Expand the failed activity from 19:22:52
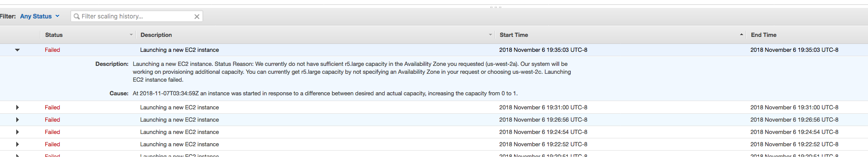The height and width of the screenshot is (159, 868). click(x=18, y=145)
